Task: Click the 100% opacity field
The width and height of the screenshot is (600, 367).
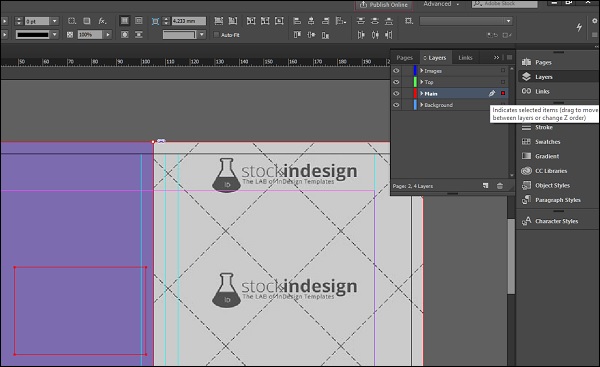Action: point(90,35)
